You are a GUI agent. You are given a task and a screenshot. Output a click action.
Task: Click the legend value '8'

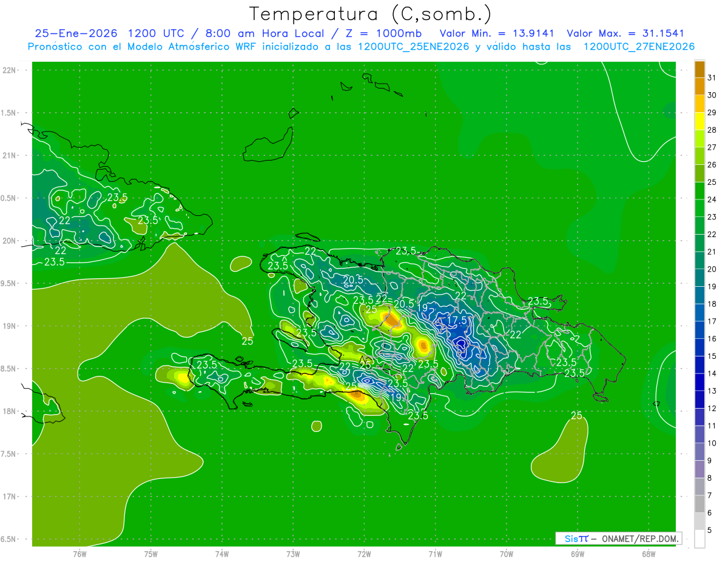click(710, 478)
